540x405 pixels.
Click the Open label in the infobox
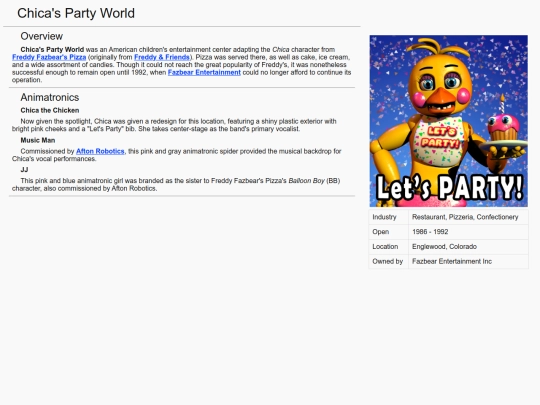click(381, 232)
